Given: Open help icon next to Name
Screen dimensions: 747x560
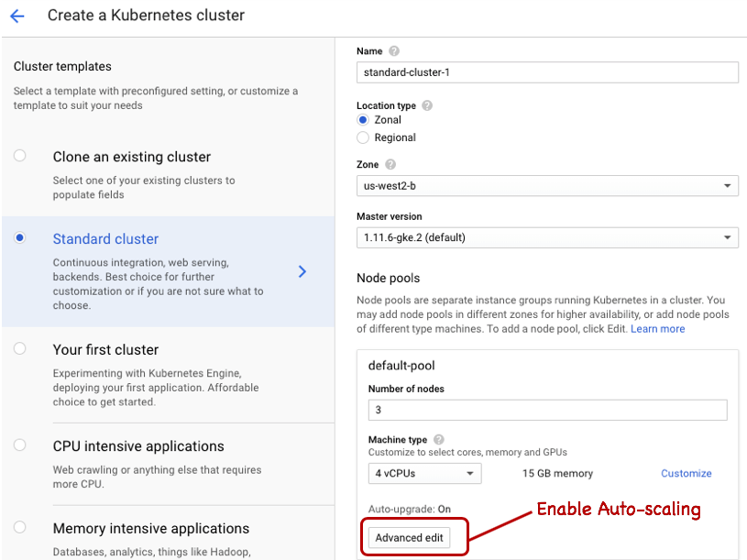Looking at the screenshot, I should [x=394, y=51].
